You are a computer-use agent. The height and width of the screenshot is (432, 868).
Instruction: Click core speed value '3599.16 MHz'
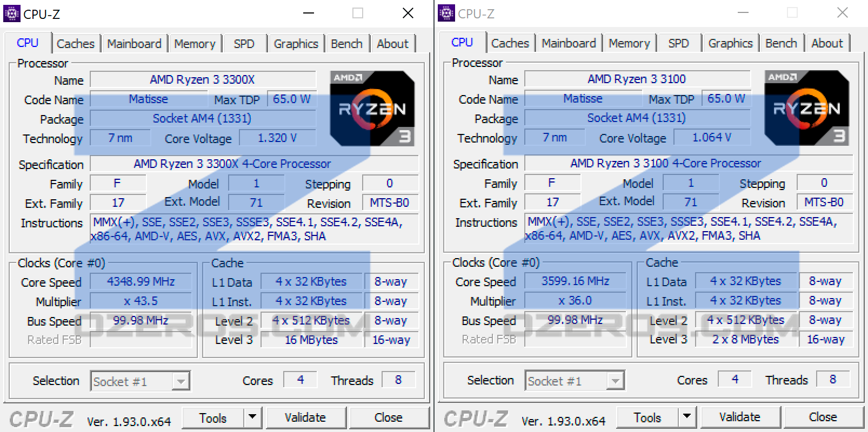pyautogui.click(x=575, y=281)
